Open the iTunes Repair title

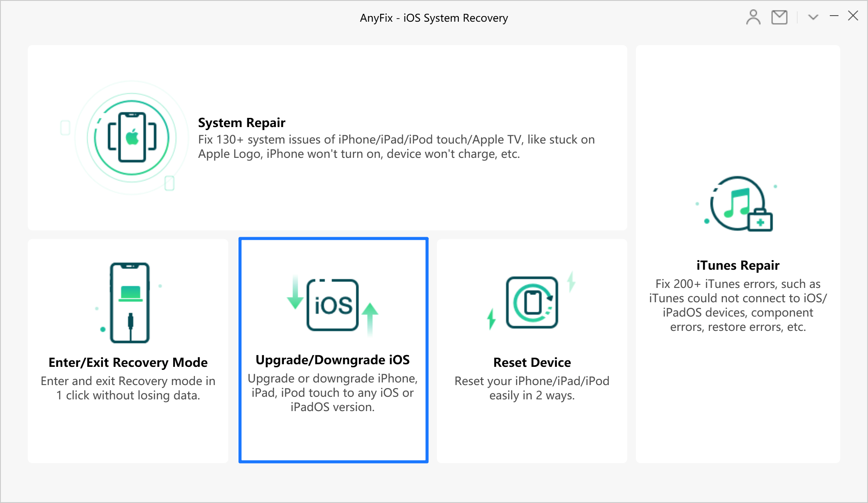738,265
